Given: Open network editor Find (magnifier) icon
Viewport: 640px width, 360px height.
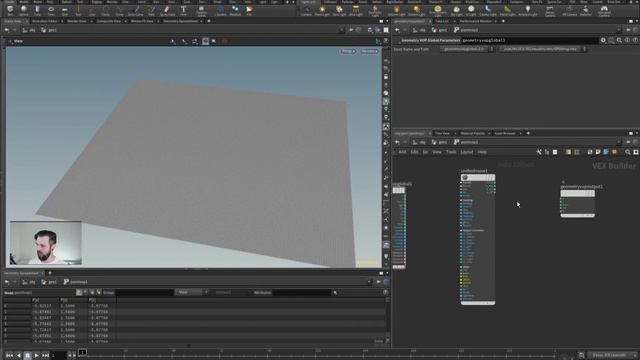Looking at the screenshot, I should [628, 152].
